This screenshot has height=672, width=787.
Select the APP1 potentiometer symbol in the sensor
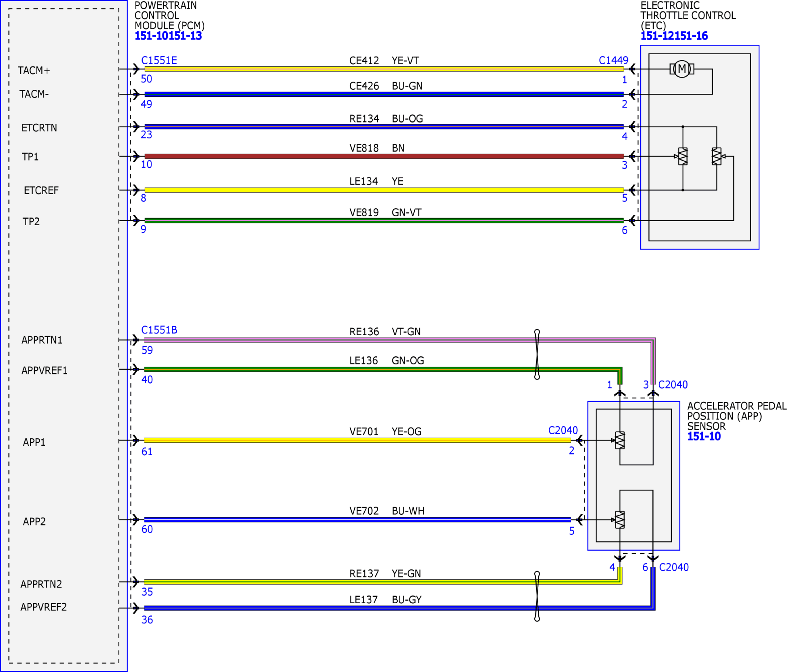click(x=620, y=440)
